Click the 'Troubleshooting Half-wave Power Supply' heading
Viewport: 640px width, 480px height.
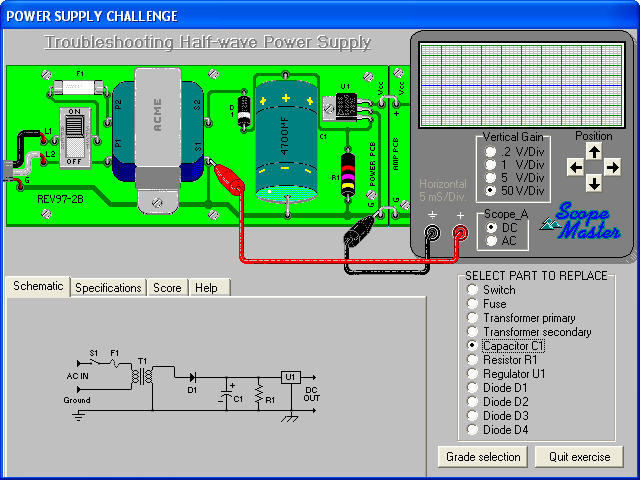coord(207,42)
